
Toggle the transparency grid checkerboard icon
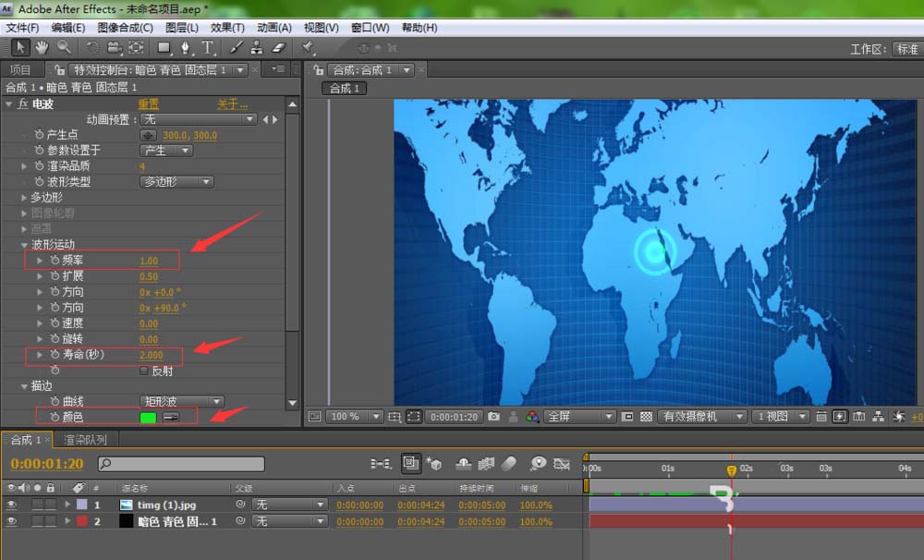tap(646, 417)
